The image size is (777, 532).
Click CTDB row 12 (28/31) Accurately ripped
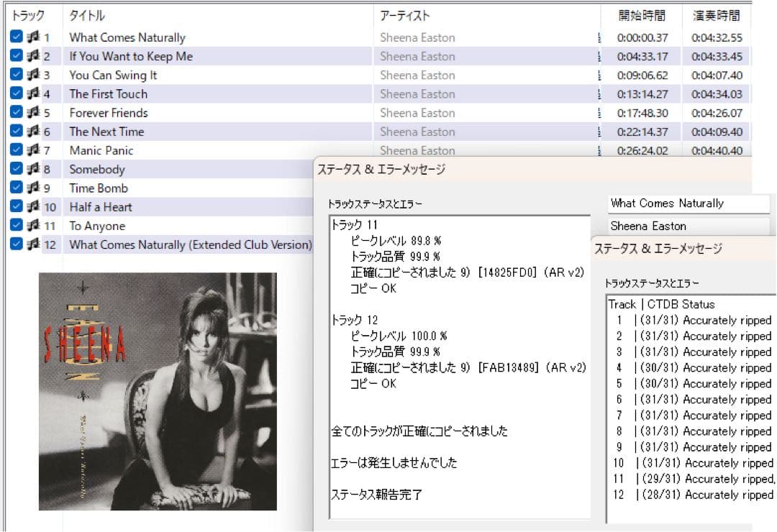point(693,495)
